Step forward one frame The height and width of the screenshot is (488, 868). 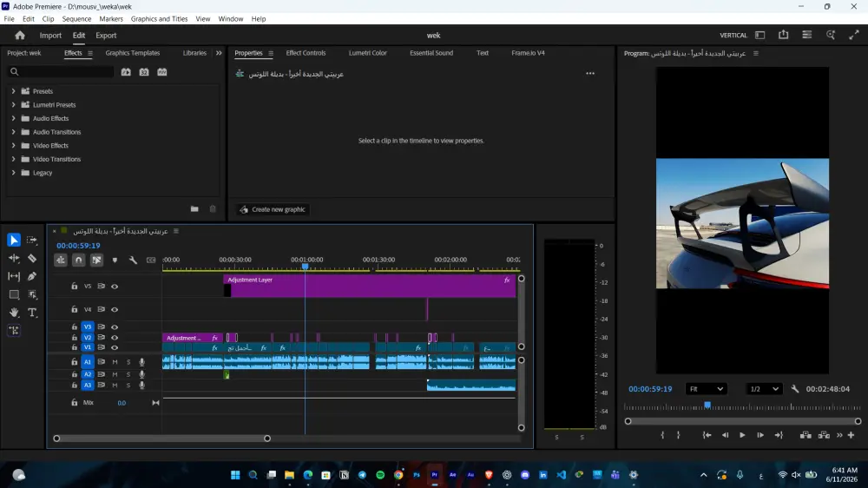(x=760, y=435)
